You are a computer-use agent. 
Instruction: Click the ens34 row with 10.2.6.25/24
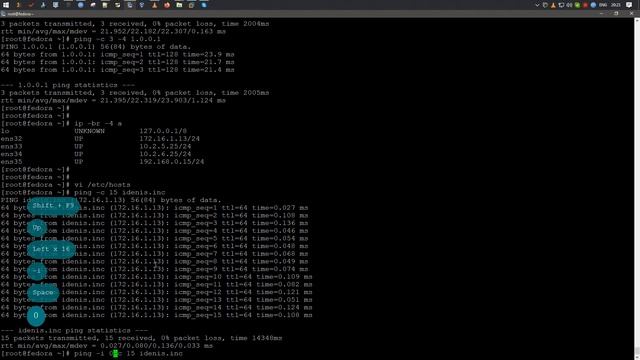click(x=96, y=154)
